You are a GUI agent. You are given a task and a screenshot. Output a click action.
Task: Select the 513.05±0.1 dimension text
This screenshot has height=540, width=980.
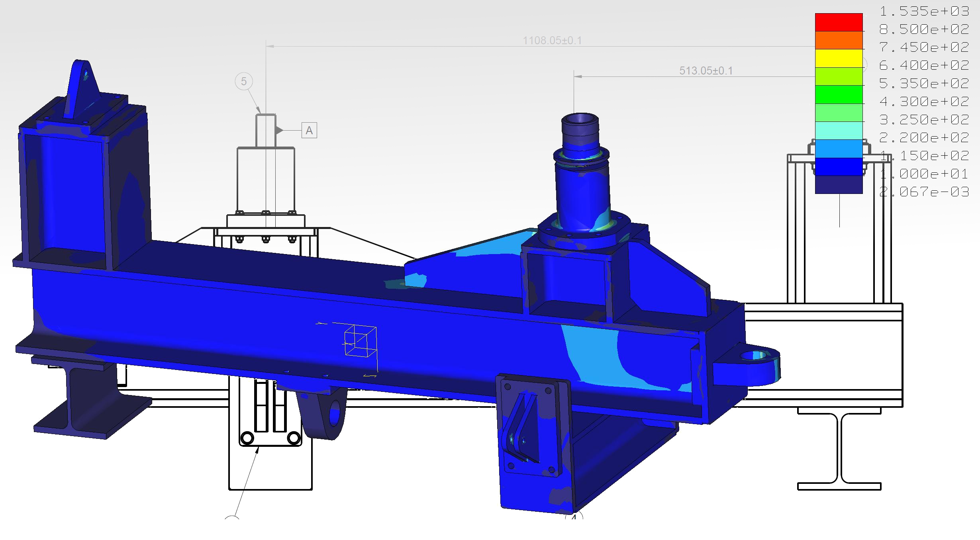point(706,71)
